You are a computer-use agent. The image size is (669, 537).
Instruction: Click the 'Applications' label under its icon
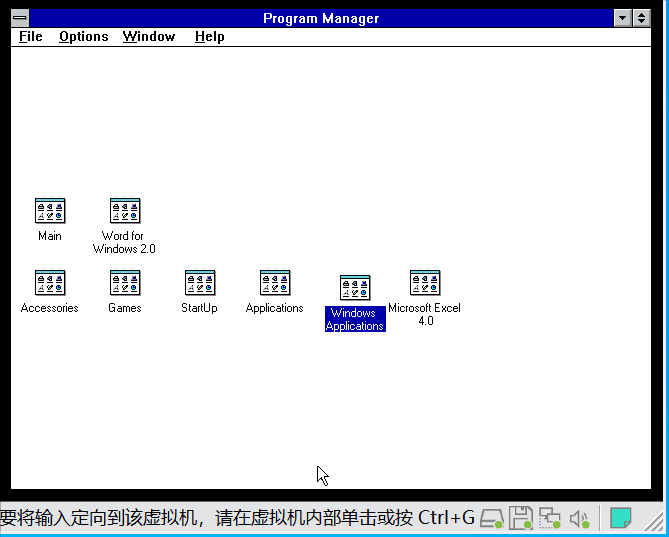(274, 308)
